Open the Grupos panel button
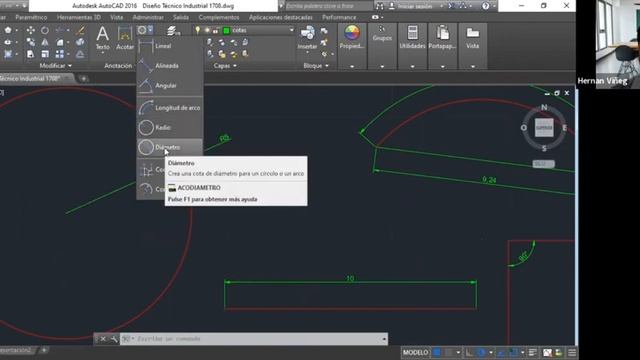 [x=382, y=33]
